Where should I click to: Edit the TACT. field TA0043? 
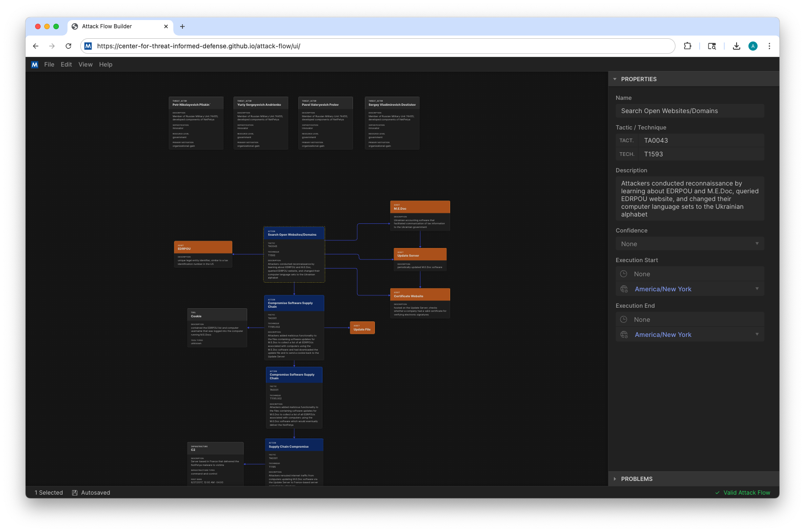tap(701, 140)
